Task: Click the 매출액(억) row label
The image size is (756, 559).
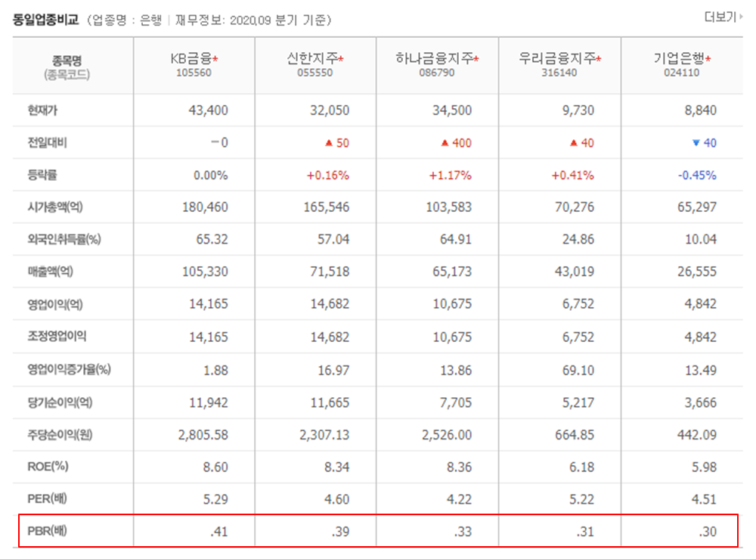Action: 50,272
